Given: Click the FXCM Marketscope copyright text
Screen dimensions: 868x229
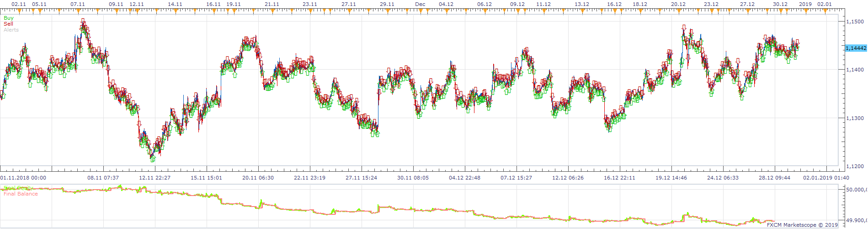Looking at the screenshot, I should click(x=802, y=225).
